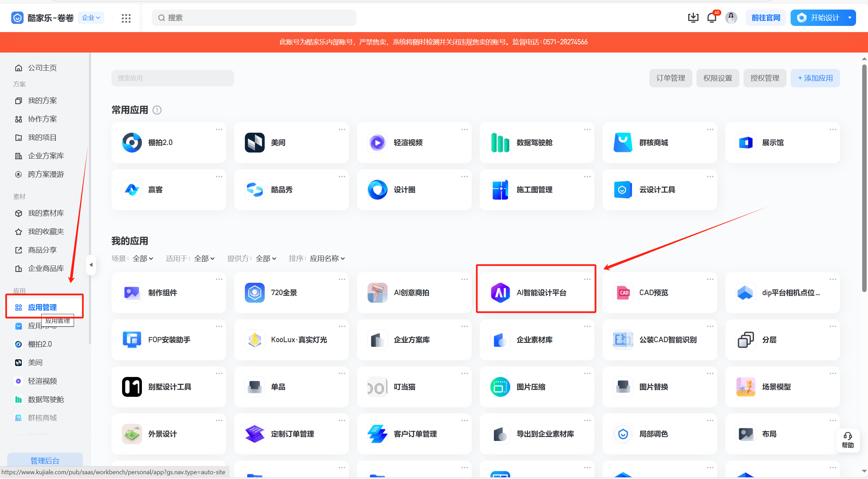868x479 pixels.
Task: Open the 720全景 app icon
Action: (x=254, y=292)
